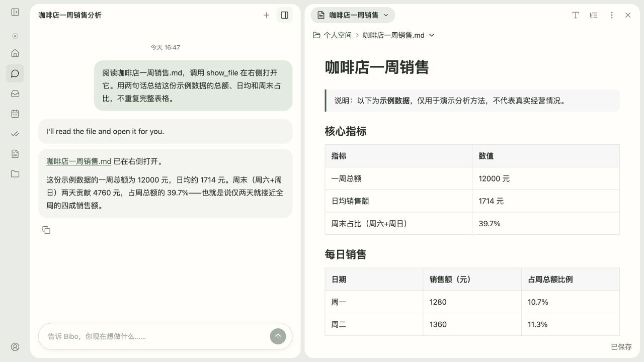Select the 10.7% percentage cell
The width and height of the screenshot is (644, 362).
tap(570, 302)
